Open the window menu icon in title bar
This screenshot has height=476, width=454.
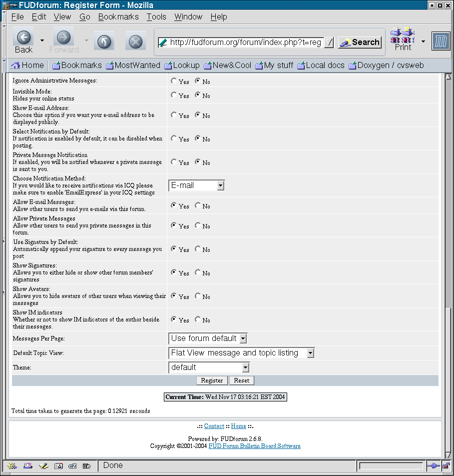pos(5,5)
